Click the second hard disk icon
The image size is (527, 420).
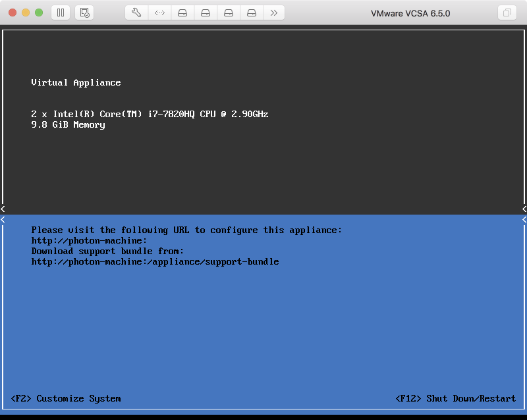(206, 13)
